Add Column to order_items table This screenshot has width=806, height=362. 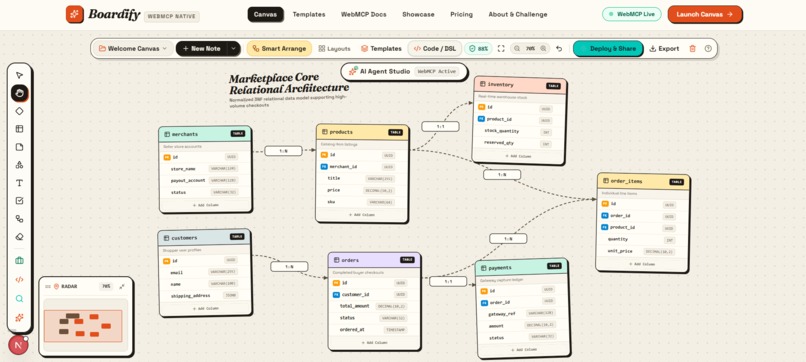click(x=642, y=264)
